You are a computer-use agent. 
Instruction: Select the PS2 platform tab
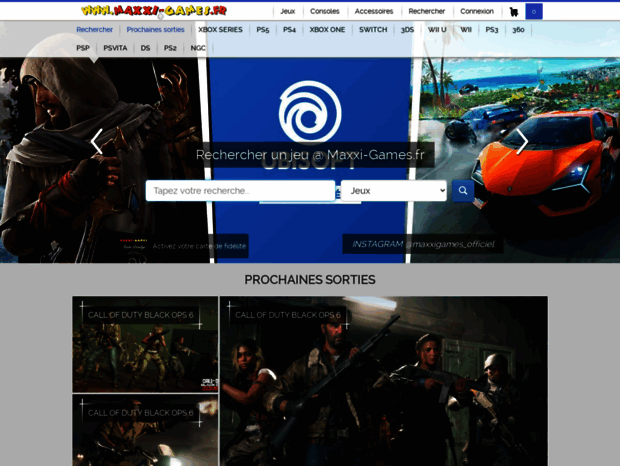pos(170,48)
